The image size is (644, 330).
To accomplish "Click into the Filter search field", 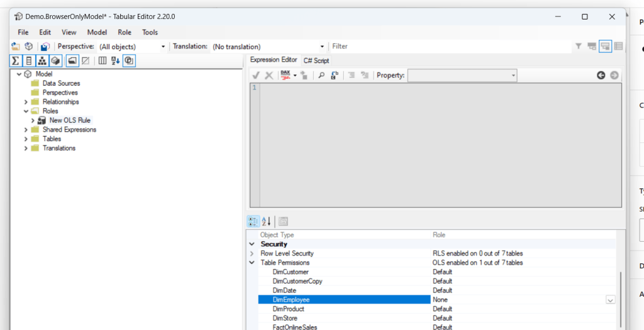I will [450, 47].
